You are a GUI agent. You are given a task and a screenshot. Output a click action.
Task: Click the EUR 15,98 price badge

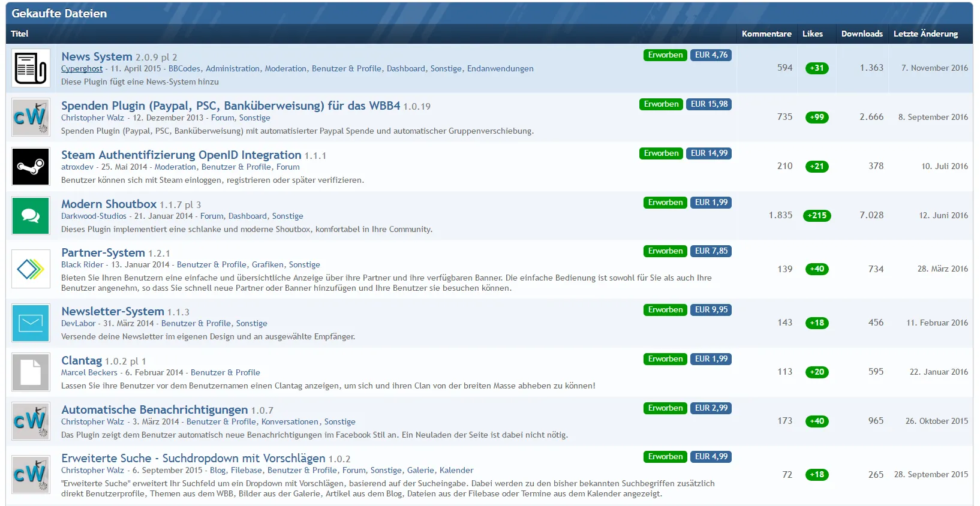click(x=709, y=104)
